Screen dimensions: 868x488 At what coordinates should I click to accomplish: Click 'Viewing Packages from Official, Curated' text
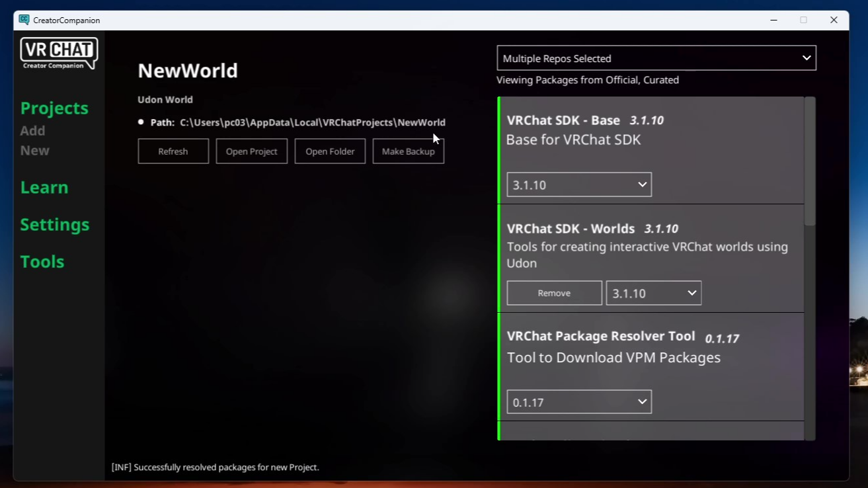[588, 80]
